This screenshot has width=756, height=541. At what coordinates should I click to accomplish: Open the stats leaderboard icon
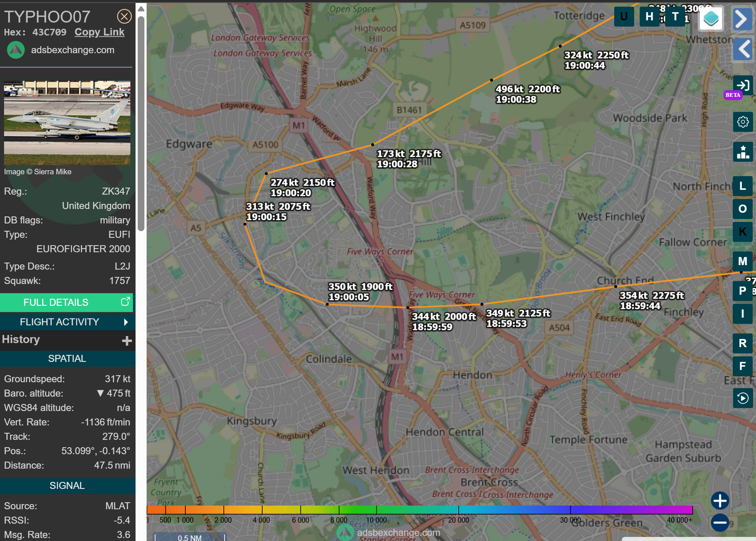point(742,152)
